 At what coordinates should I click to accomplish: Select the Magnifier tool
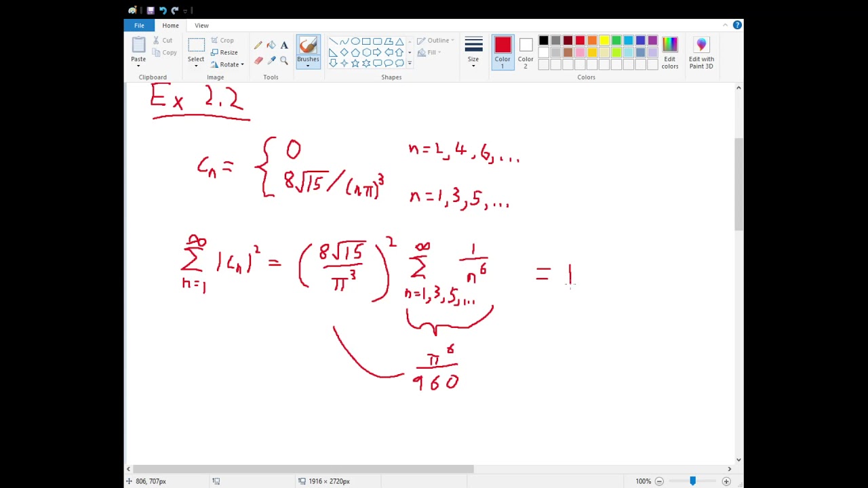pos(284,60)
